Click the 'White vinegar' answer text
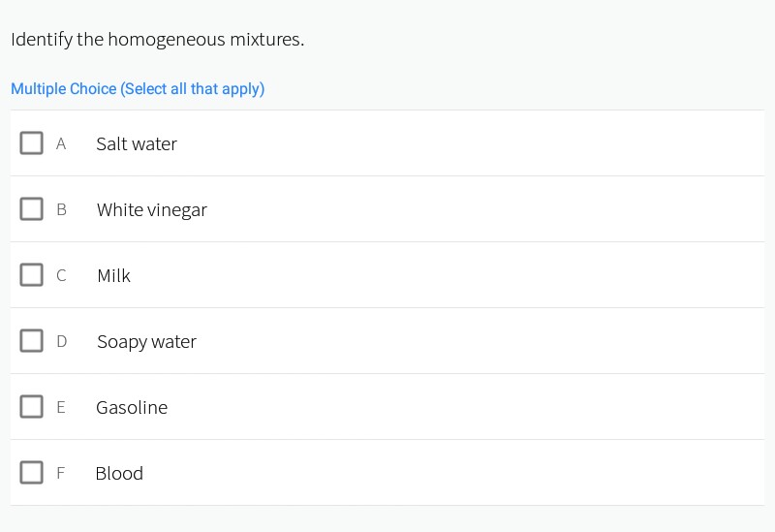 [x=151, y=210]
